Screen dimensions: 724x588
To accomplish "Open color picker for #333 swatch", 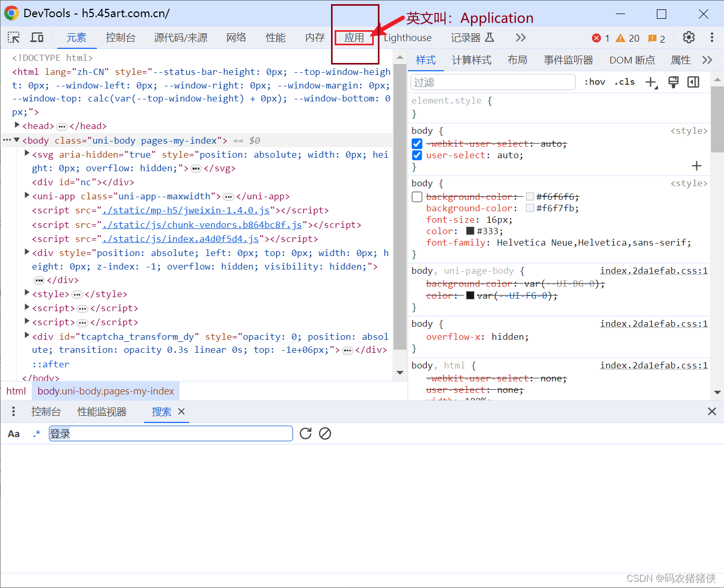I will pos(470,231).
